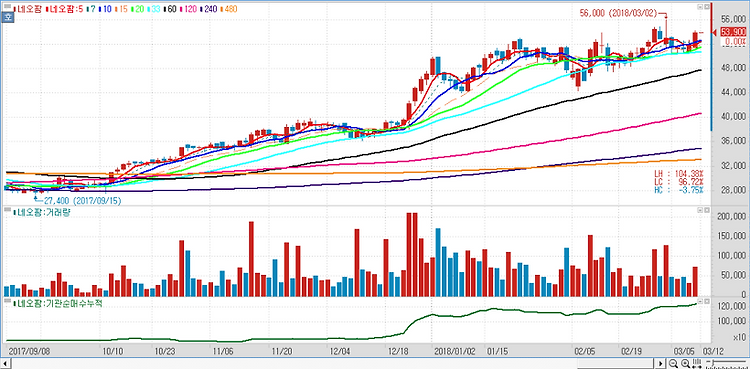Minimize the 기관순매수누적 pane
The image size is (750, 369).
click(700, 302)
